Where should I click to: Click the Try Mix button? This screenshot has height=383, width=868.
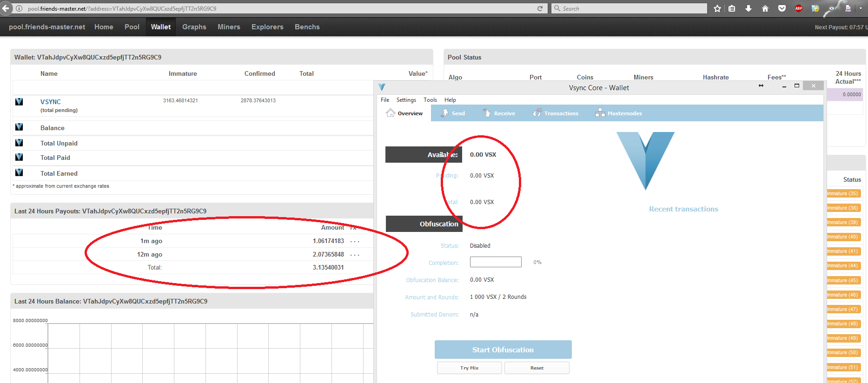(x=469, y=368)
